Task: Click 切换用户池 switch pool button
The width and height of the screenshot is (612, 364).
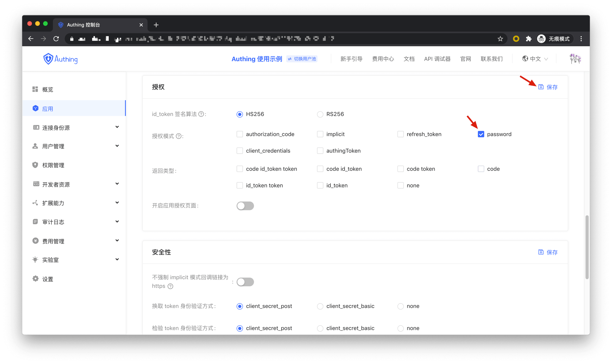Action: coord(302,59)
